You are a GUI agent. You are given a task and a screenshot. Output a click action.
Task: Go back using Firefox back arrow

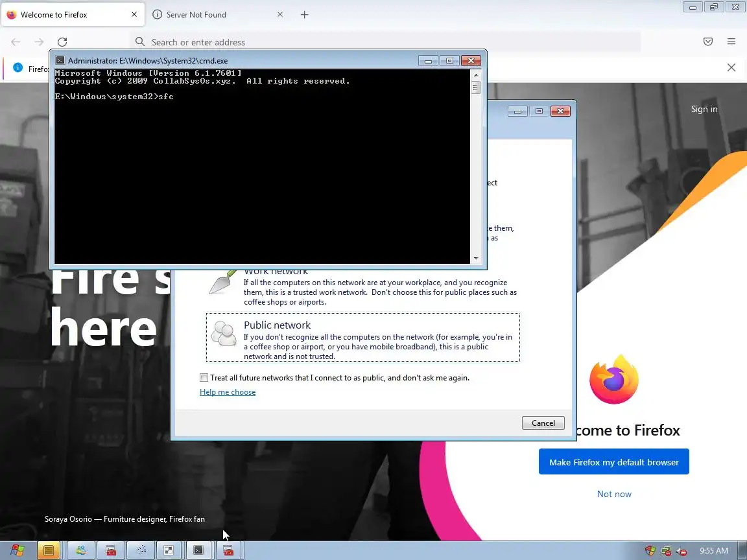16,42
